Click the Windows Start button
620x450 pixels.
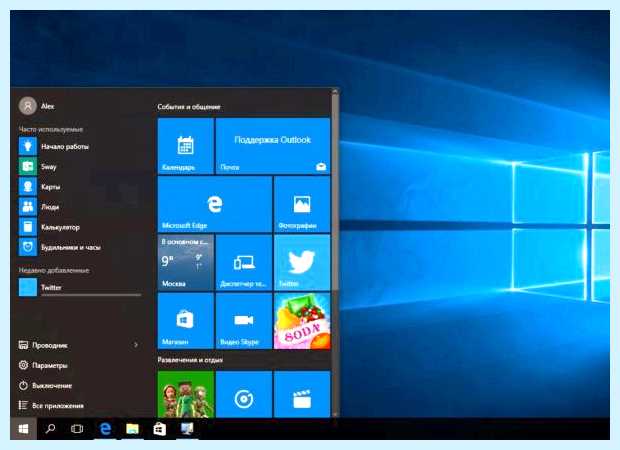click(23, 429)
